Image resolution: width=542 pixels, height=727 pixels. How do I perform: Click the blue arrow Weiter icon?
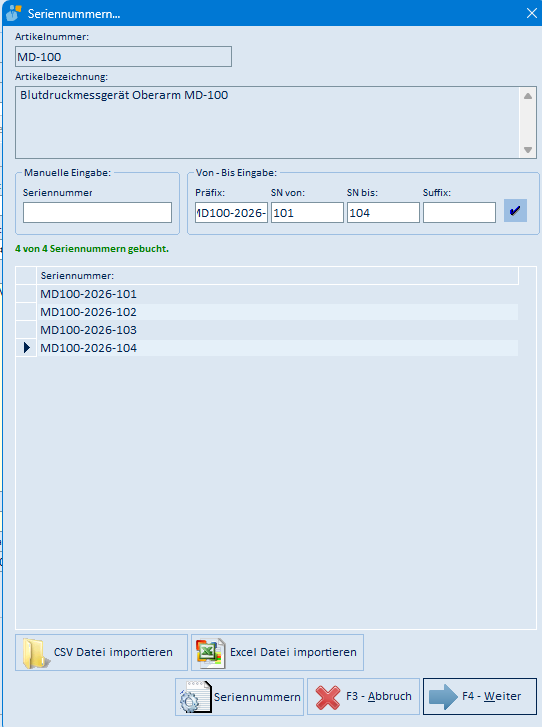443,697
